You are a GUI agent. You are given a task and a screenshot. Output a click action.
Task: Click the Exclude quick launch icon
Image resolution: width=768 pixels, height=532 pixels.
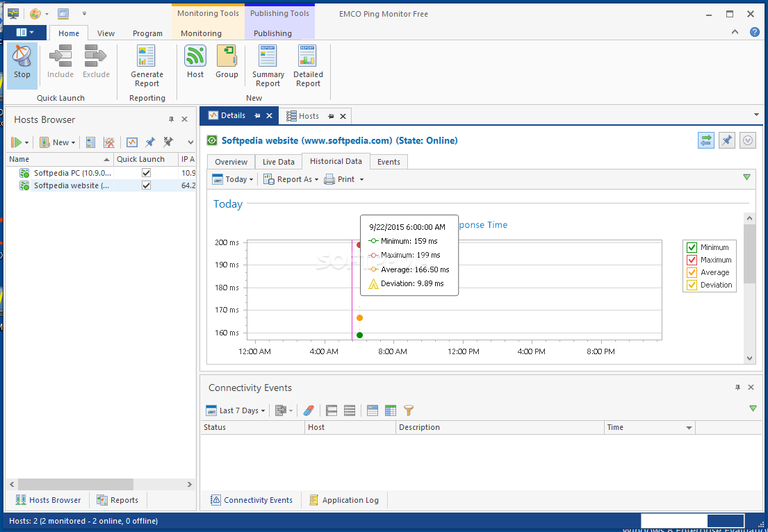coord(96,62)
